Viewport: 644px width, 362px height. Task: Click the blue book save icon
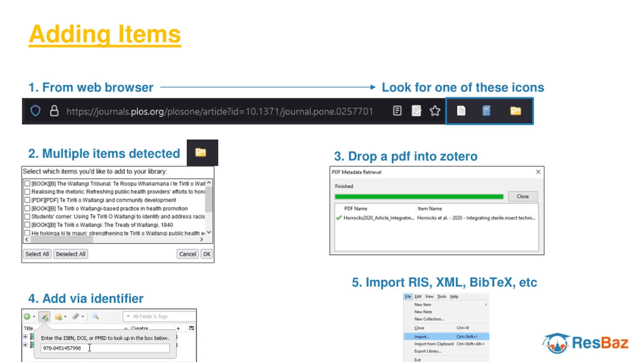click(486, 111)
